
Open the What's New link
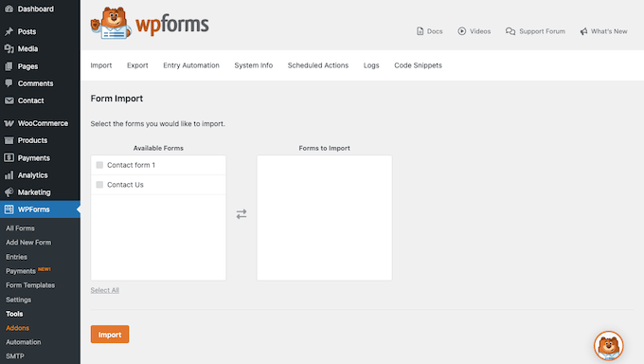click(604, 31)
